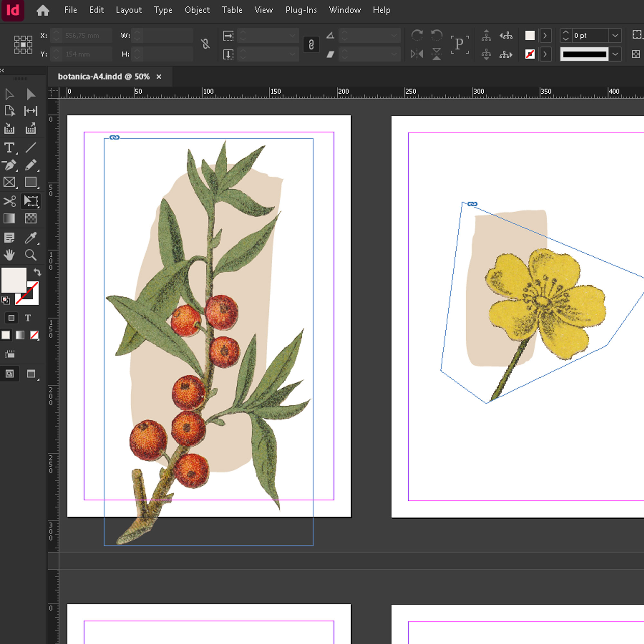Select the Pen tool

click(x=9, y=165)
